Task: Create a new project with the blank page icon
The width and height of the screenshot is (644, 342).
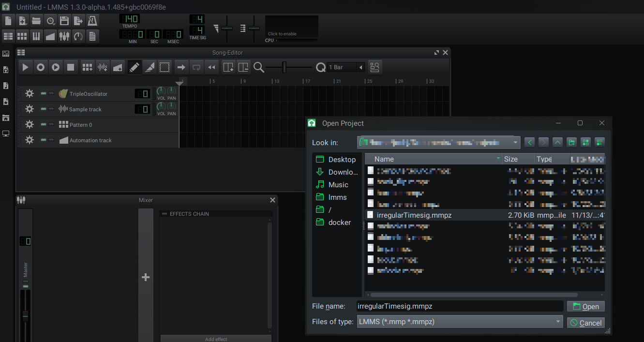Action: coord(8,21)
